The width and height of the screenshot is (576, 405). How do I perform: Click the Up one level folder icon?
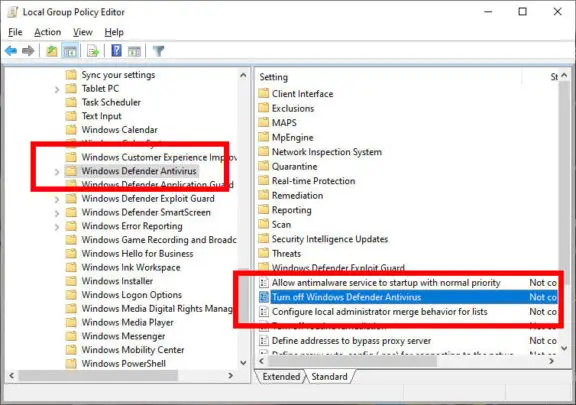(52, 51)
